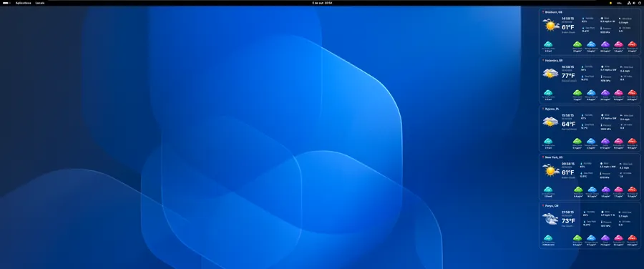Click the Panyu, CN location title

click(552, 206)
